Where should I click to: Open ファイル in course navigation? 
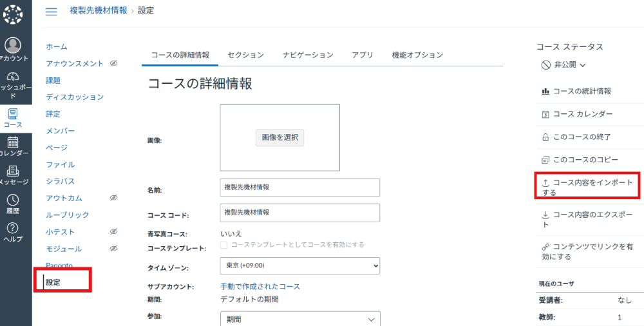tap(61, 164)
